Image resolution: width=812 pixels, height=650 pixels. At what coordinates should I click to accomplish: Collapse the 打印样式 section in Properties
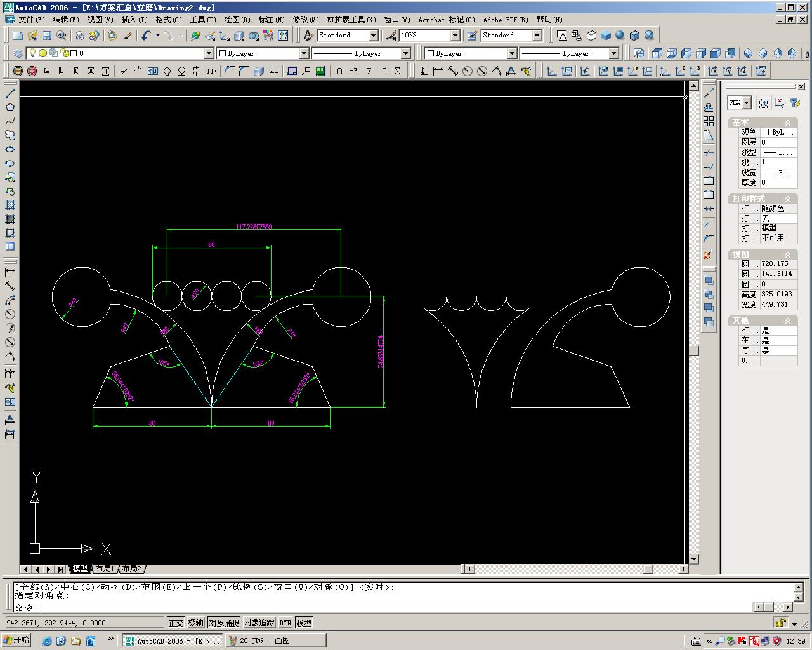coord(788,199)
